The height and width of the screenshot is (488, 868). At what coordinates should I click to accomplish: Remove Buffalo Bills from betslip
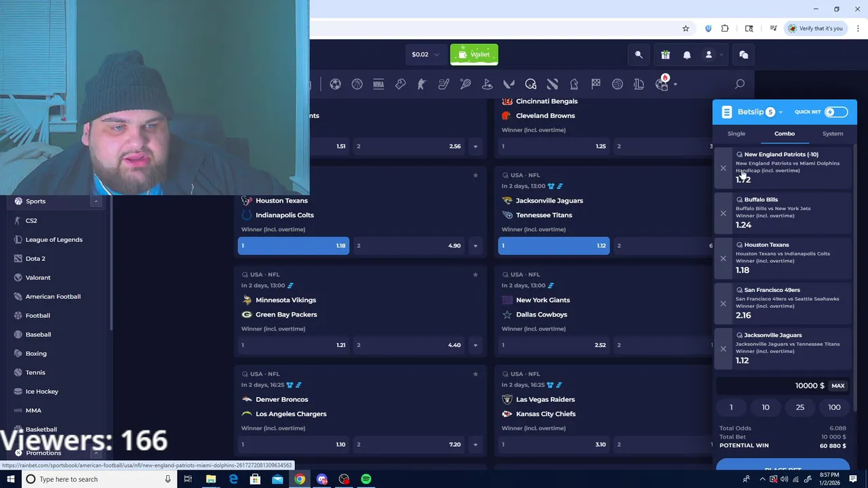(x=723, y=213)
